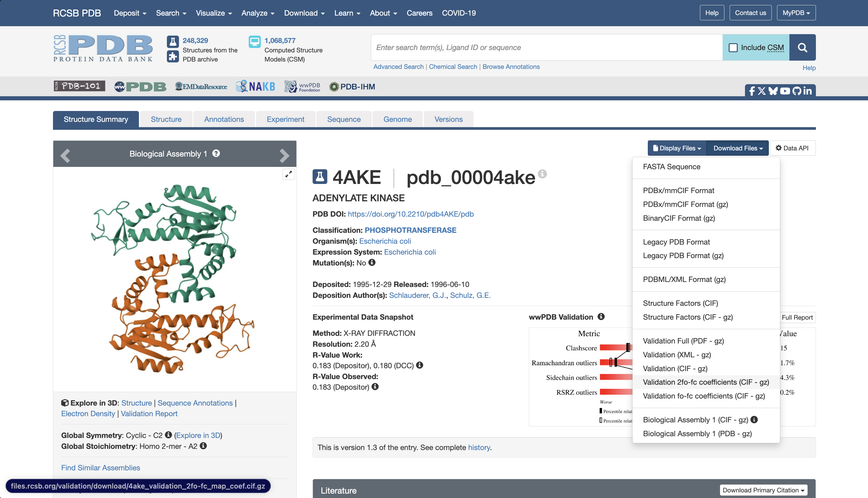Open the PDB-101 logo link
868x498 pixels.
click(x=79, y=86)
